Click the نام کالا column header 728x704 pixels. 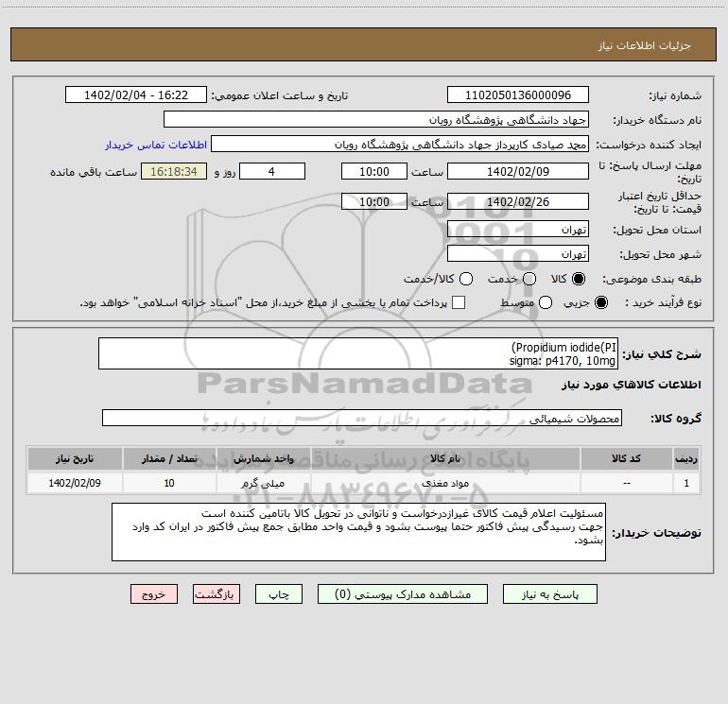point(445,458)
